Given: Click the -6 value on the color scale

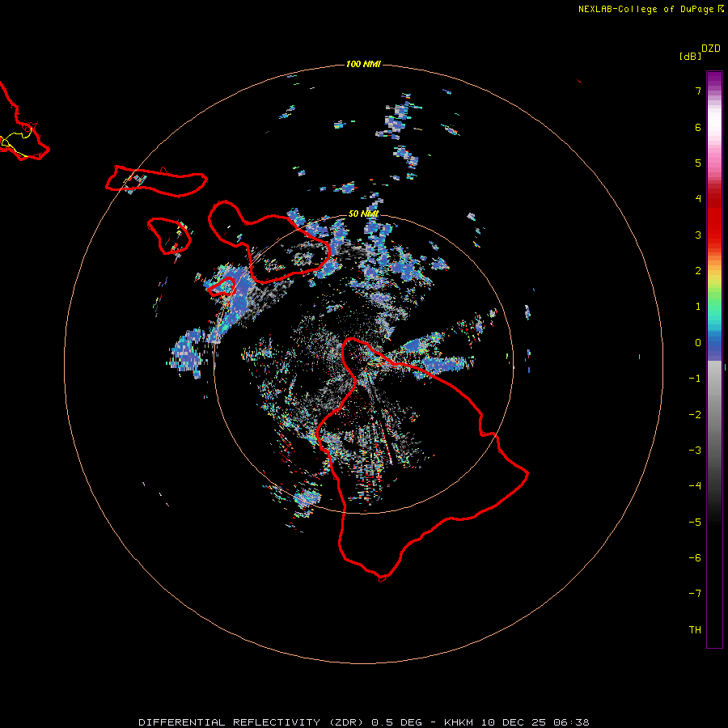Looking at the screenshot, I should 695,558.
